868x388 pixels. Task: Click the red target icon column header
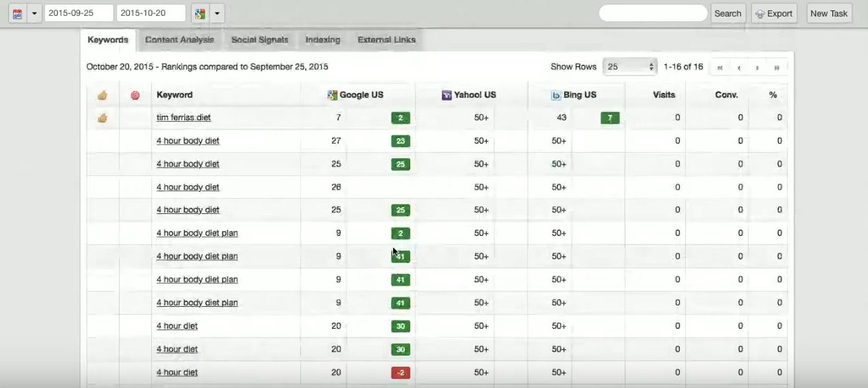click(135, 95)
